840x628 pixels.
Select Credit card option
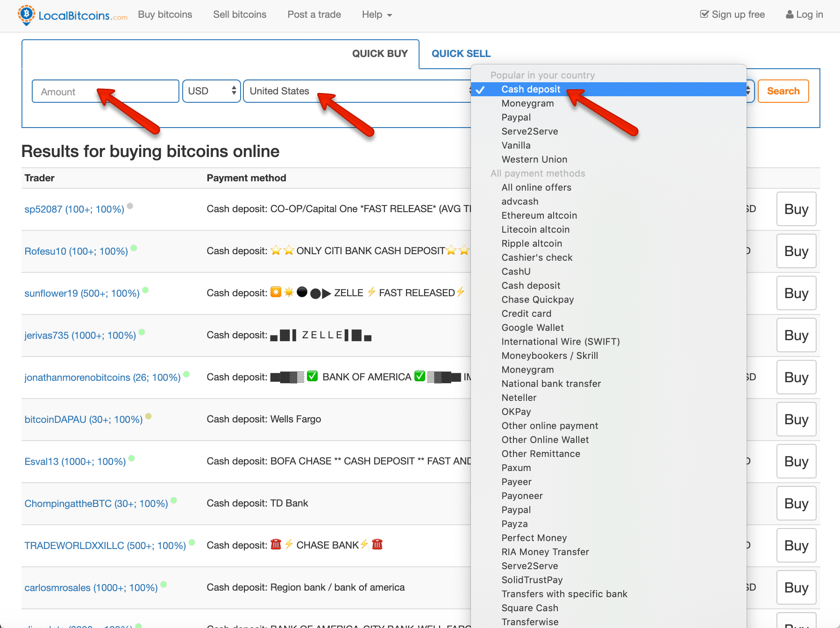[609, 314]
